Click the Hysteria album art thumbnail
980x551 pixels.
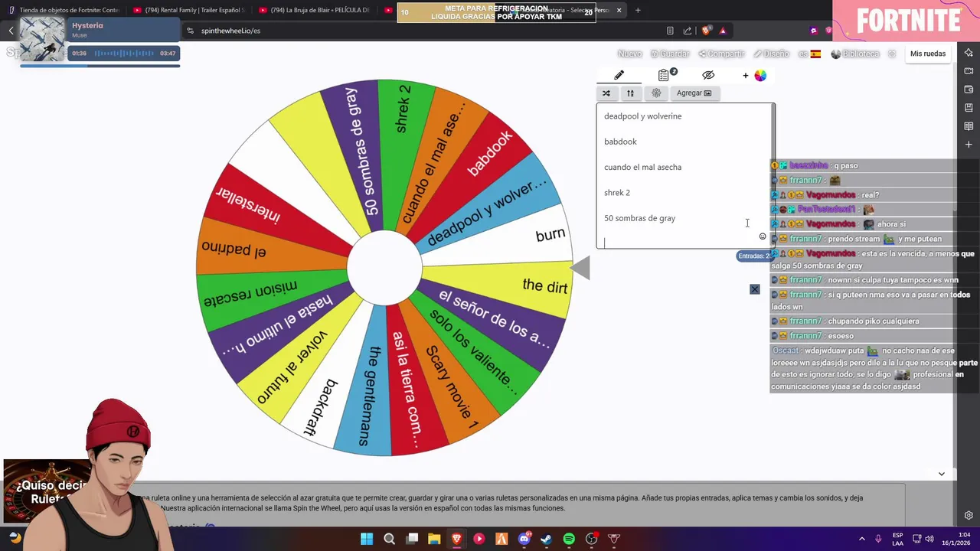(x=42, y=39)
